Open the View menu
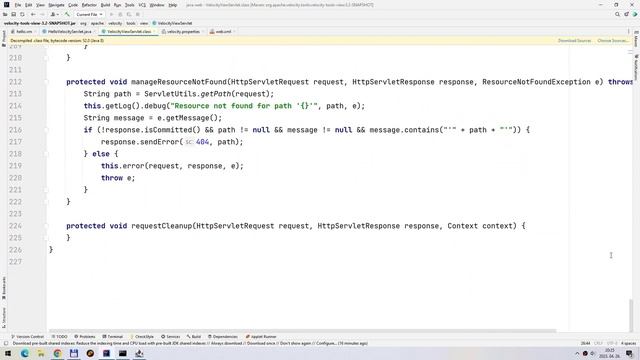This screenshot has width=640, height=360. coord(40,5)
